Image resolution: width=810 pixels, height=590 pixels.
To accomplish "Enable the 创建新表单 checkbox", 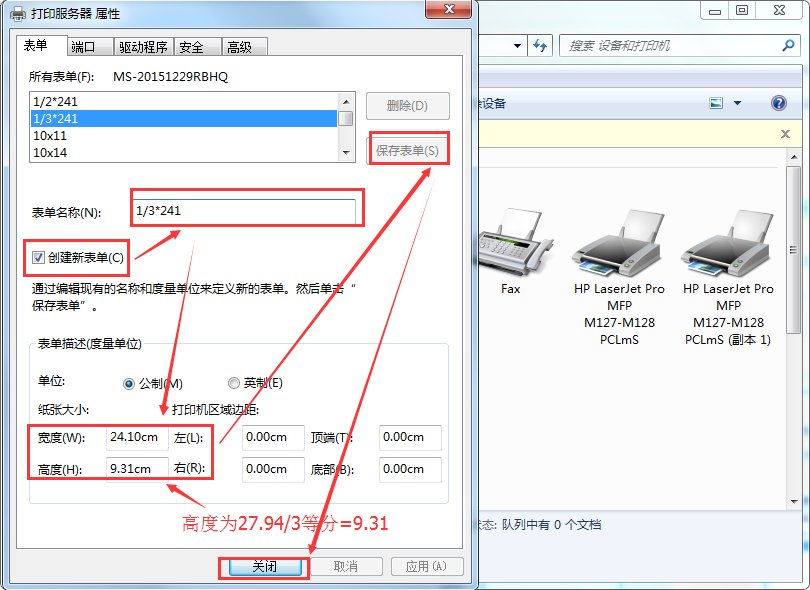I will tap(40, 257).
